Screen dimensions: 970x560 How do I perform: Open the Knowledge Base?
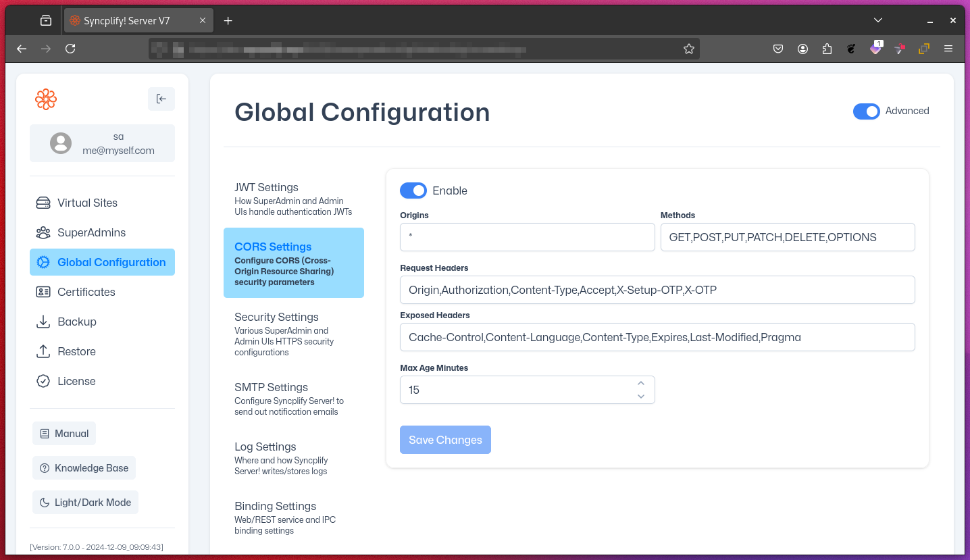(84, 467)
